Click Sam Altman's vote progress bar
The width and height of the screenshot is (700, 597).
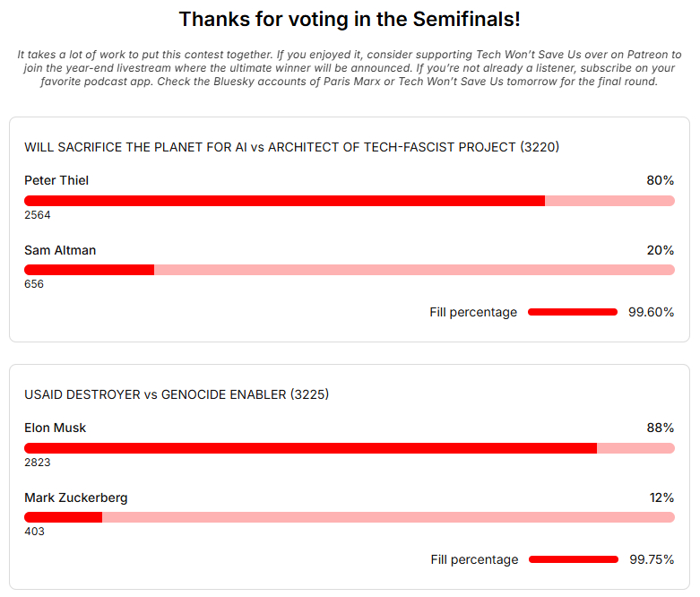pyautogui.click(x=349, y=270)
